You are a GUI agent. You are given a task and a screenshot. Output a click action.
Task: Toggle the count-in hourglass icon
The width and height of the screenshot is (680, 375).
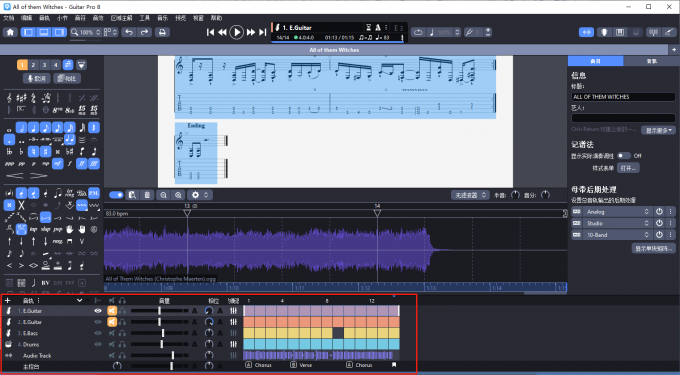click(369, 27)
